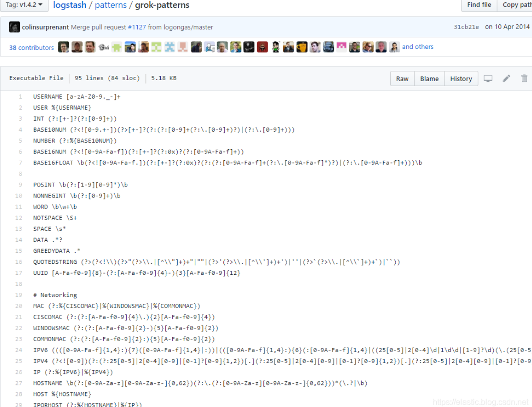Image resolution: width=532 pixels, height=407 pixels.
Task: Show the 38 contributors list
Action: click(32, 47)
